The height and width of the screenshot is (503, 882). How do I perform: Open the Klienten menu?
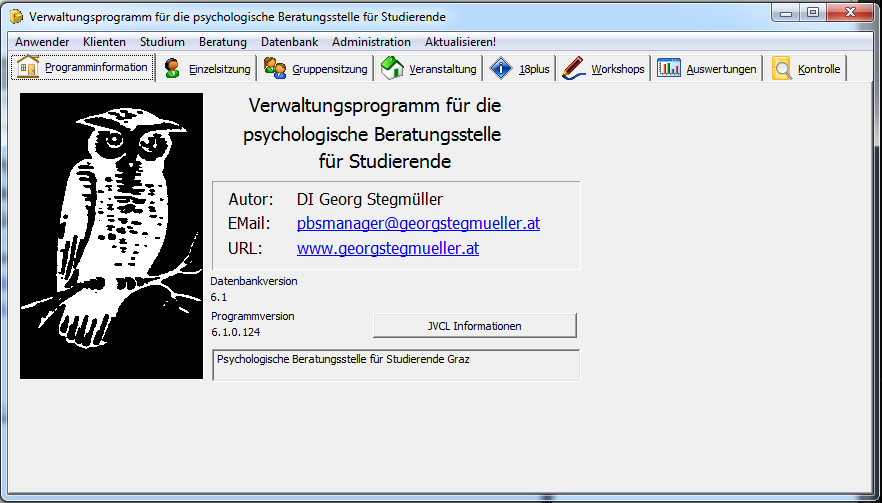(105, 42)
